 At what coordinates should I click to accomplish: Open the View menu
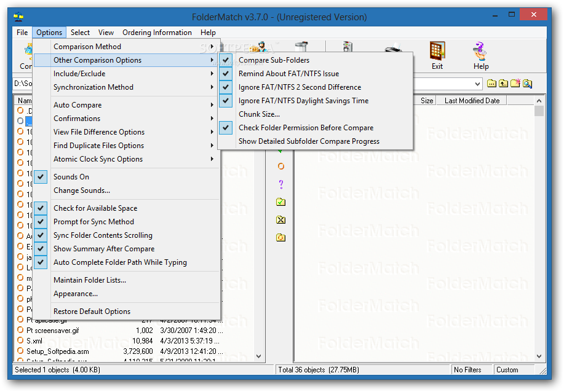(106, 33)
